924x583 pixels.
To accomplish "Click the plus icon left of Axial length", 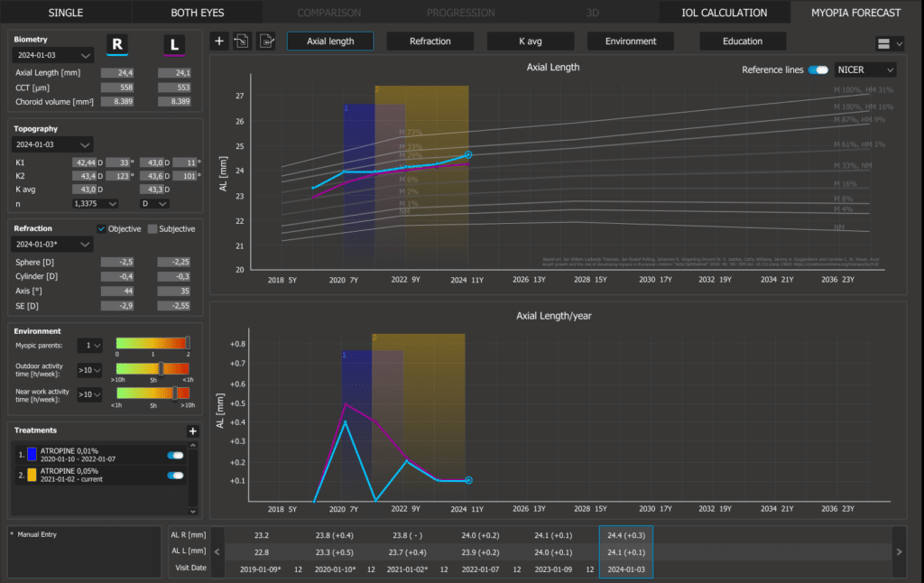I will (x=220, y=42).
